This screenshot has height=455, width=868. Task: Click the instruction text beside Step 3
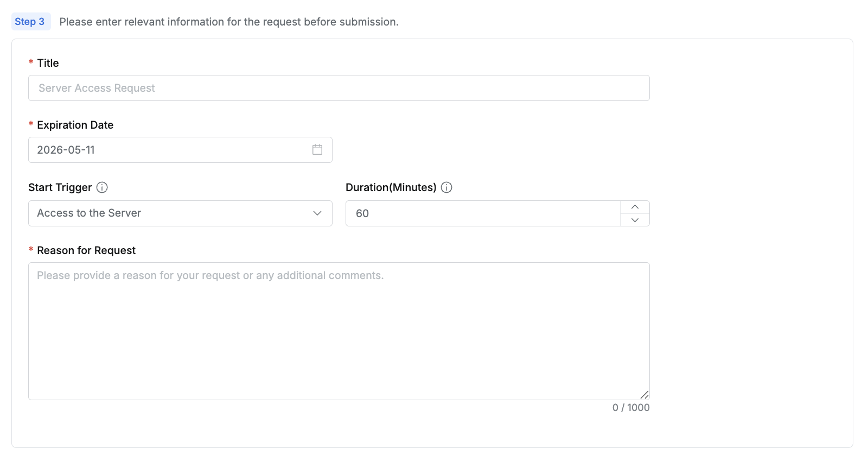click(228, 22)
